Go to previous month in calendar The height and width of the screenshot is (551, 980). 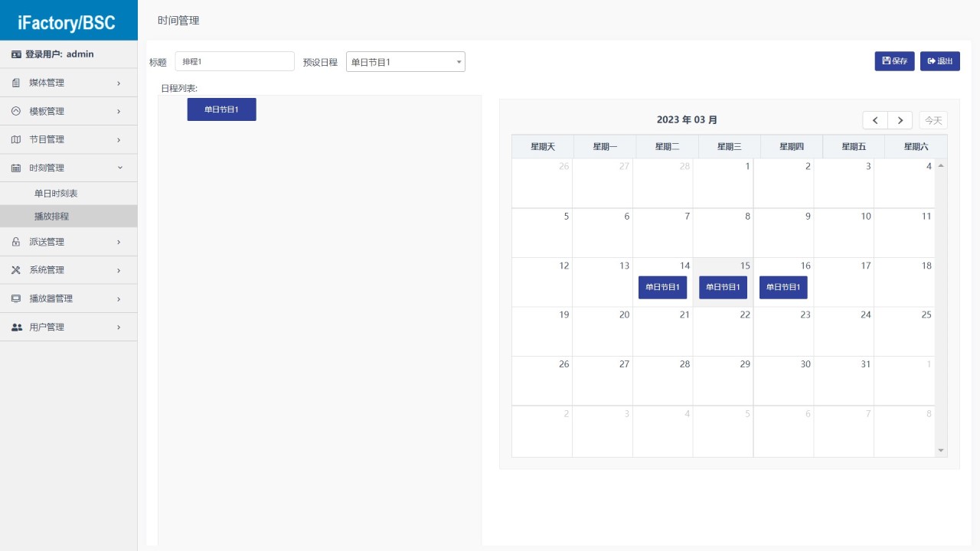875,120
